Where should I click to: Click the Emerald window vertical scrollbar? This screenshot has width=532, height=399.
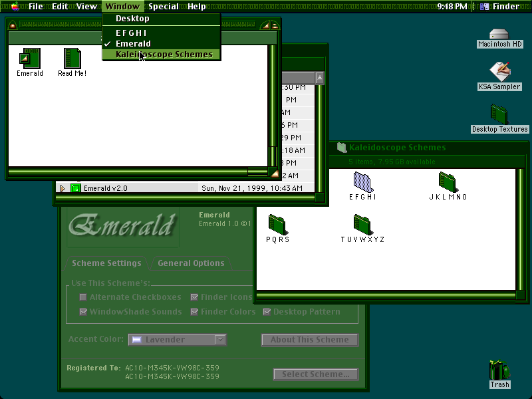click(273, 106)
